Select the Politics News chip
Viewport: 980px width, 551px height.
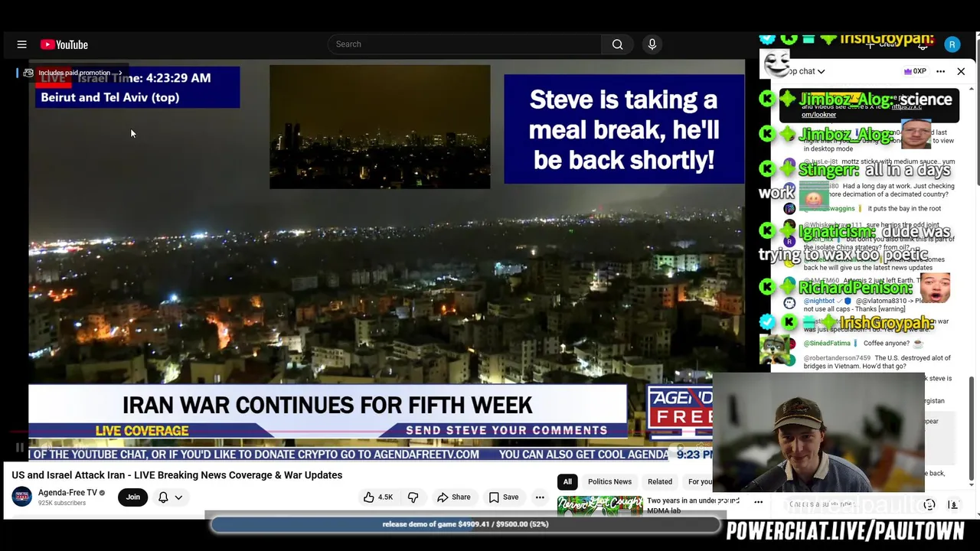tap(609, 482)
